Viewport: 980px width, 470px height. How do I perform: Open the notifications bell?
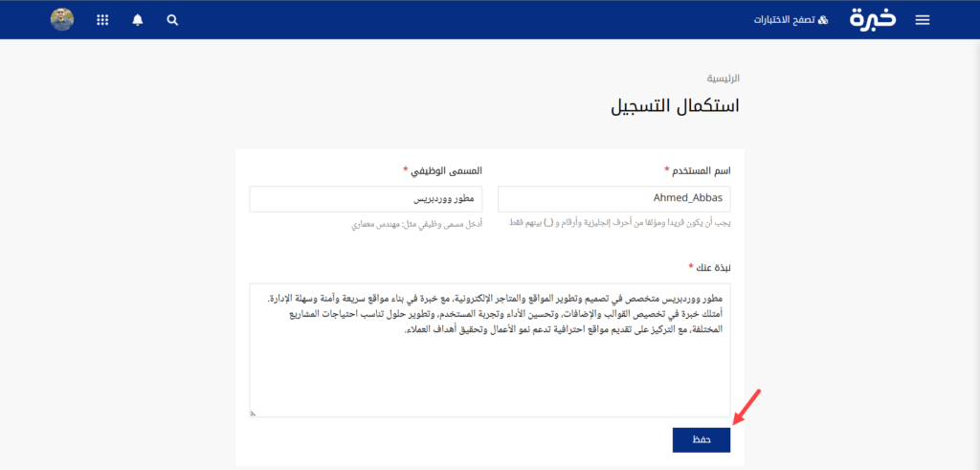click(138, 20)
